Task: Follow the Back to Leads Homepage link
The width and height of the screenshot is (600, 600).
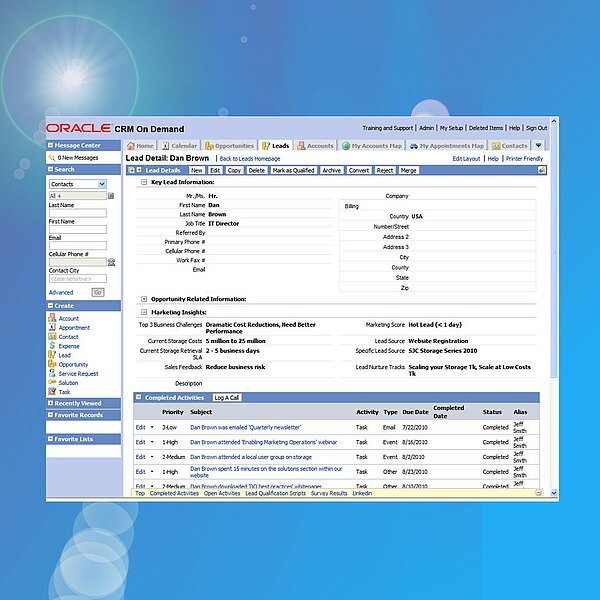Action: 250,158
